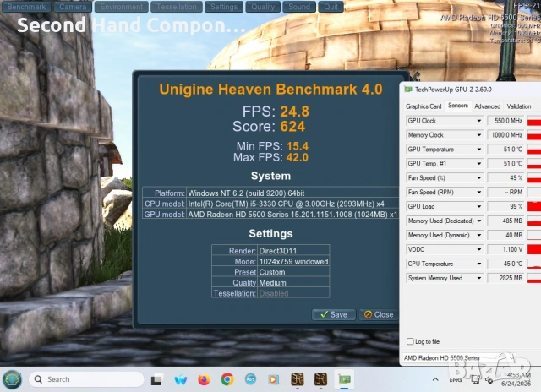Screen dimensions: 541x392
Task: Open the Quality menu in Heaven
Action: click(x=263, y=7)
